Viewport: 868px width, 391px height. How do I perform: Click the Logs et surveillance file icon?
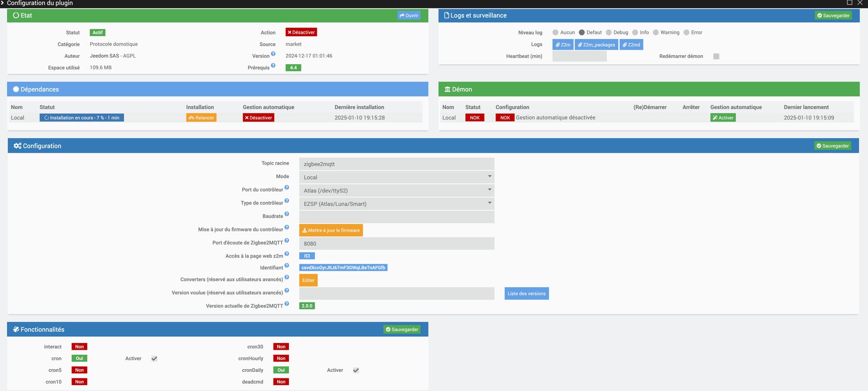[x=447, y=15]
